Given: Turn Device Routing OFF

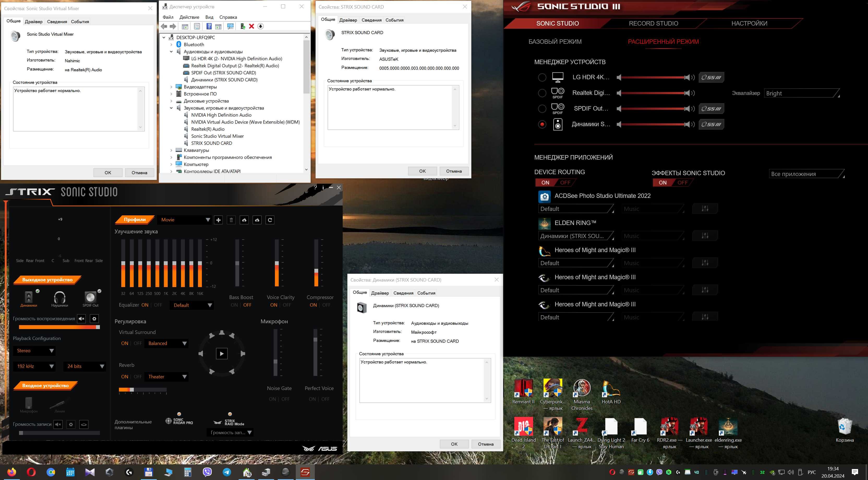Looking at the screenshot, I should coord(565,183).
